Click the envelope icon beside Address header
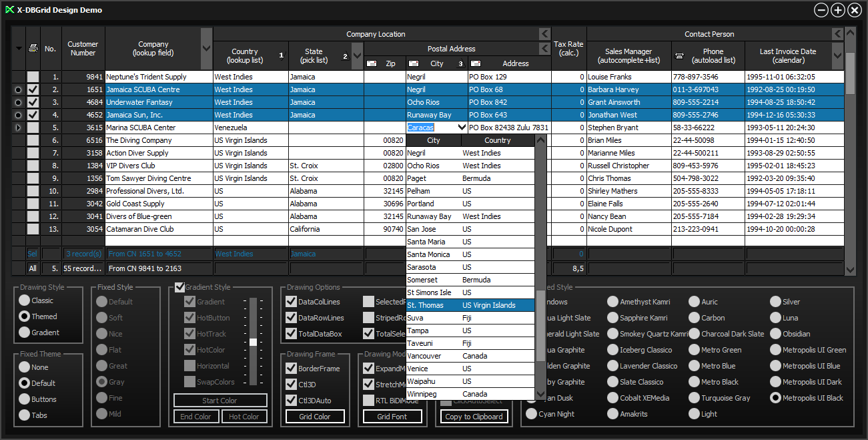 pyautogui.click(x=476, y=63)
